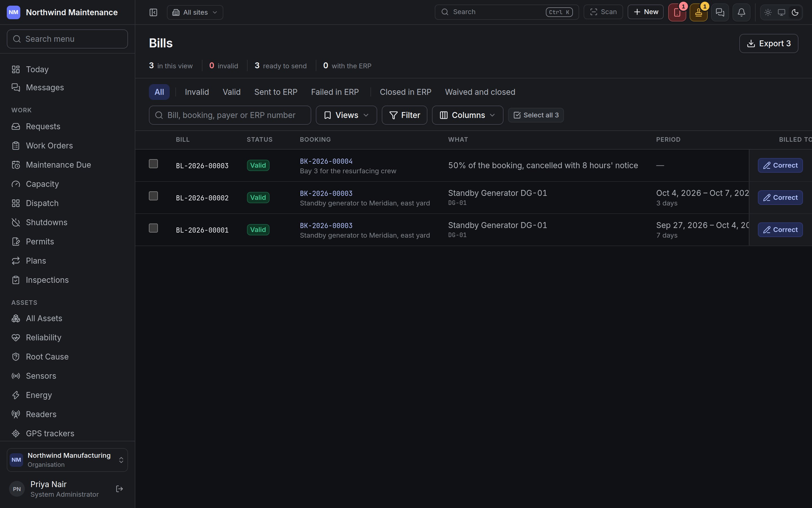This screenshot has height=508, width=812.
Task: Select checkbox for bill BL-2026-00003
Action: pyautogui.click(x=153, y=164)
